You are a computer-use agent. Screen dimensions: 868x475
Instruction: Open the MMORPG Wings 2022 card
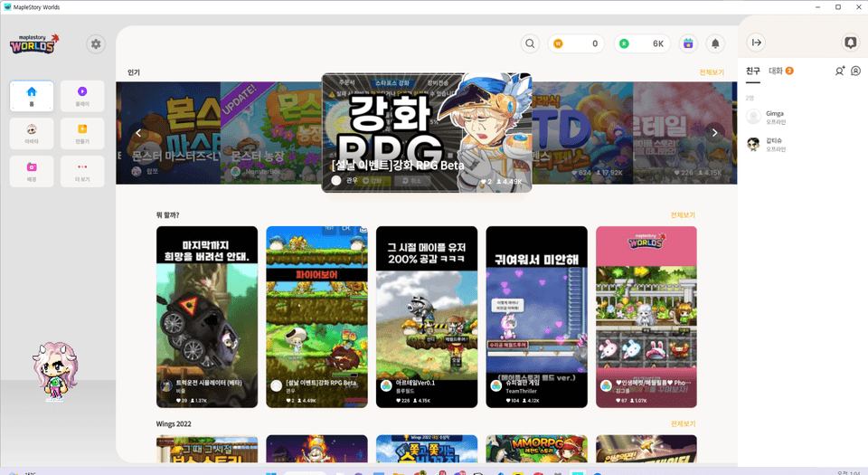tap(536, 449)
